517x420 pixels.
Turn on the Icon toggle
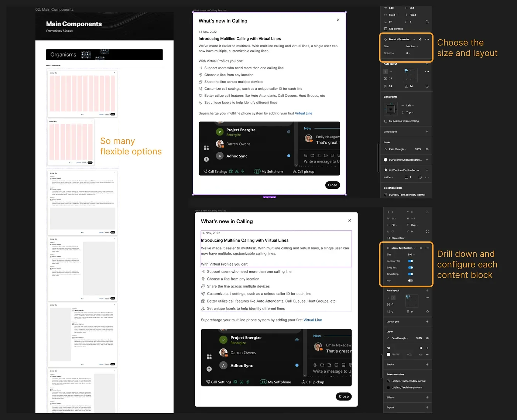[410, 280]
